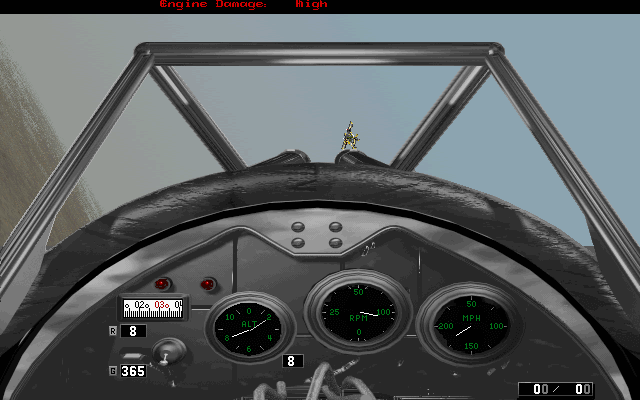The height and width of the screenshot is (400, 640).
Task: Click the enemy plane ahead in the sky
Action: (x=350, y=136)
